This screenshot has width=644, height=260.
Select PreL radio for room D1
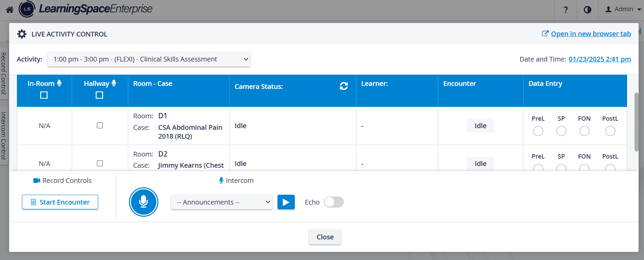[538, 131]
